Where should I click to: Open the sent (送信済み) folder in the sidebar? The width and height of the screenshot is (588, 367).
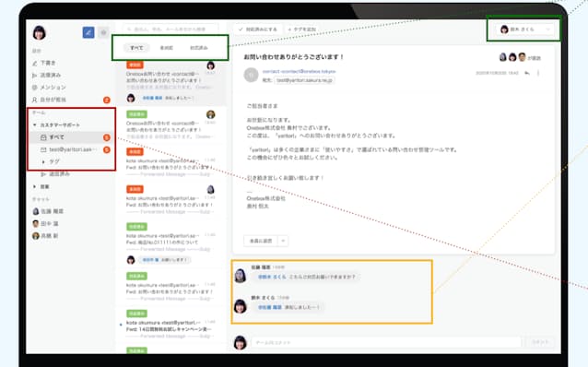(47, 75)
